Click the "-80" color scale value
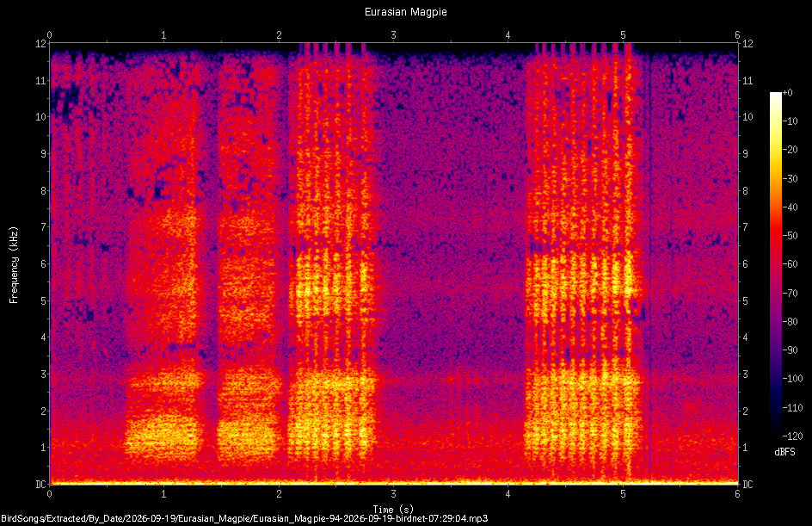Image resolution: width=812 pixels, height=526 pixels. [x=790, y=322]
